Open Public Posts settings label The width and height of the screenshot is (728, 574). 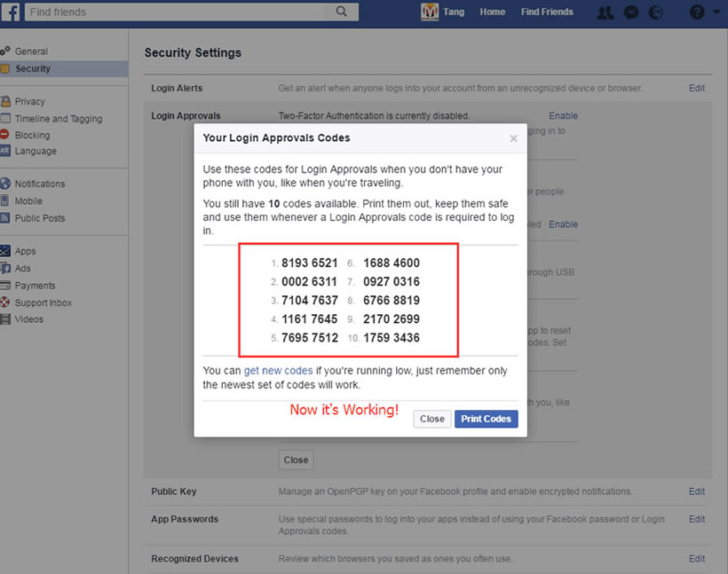pyautogui.click(x=40, y=218)
